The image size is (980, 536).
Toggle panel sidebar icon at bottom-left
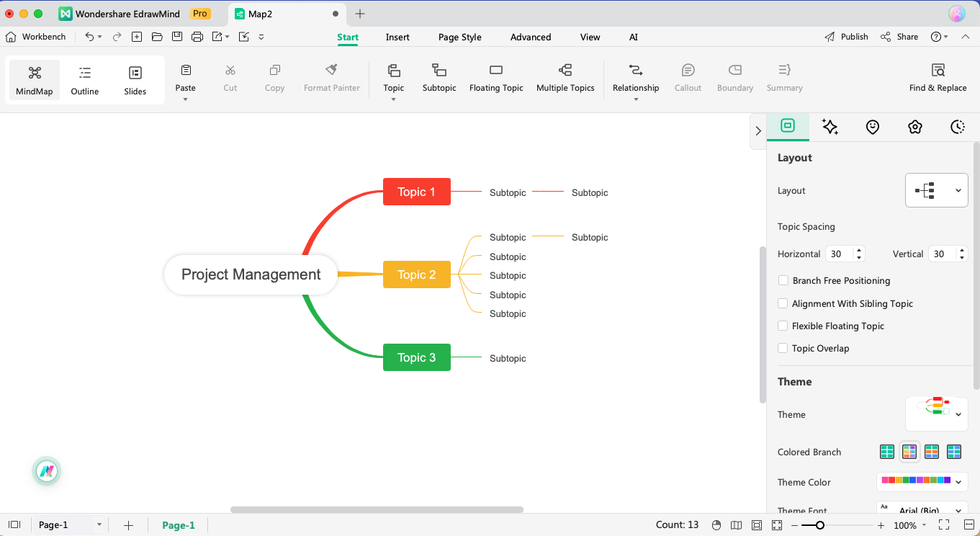[14, 525]
